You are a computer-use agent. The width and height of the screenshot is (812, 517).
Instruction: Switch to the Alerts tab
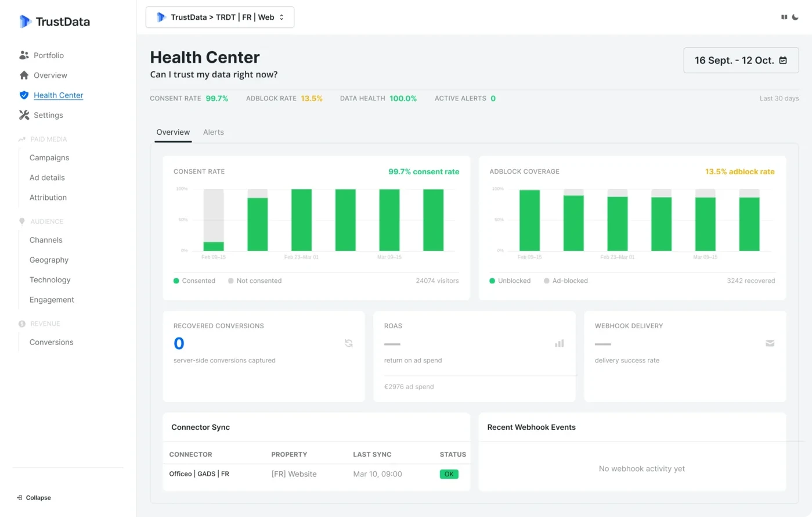(x=214, y=132)
